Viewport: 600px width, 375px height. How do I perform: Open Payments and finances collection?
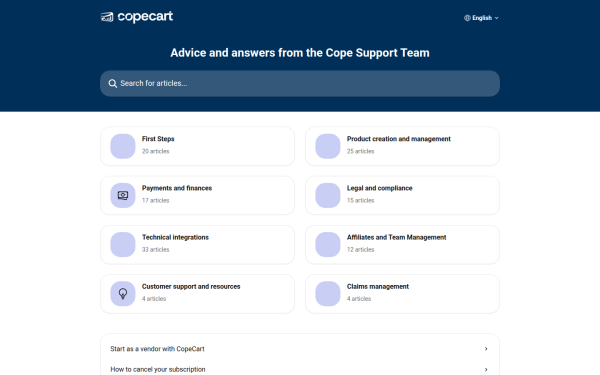[x=197, y=196]
